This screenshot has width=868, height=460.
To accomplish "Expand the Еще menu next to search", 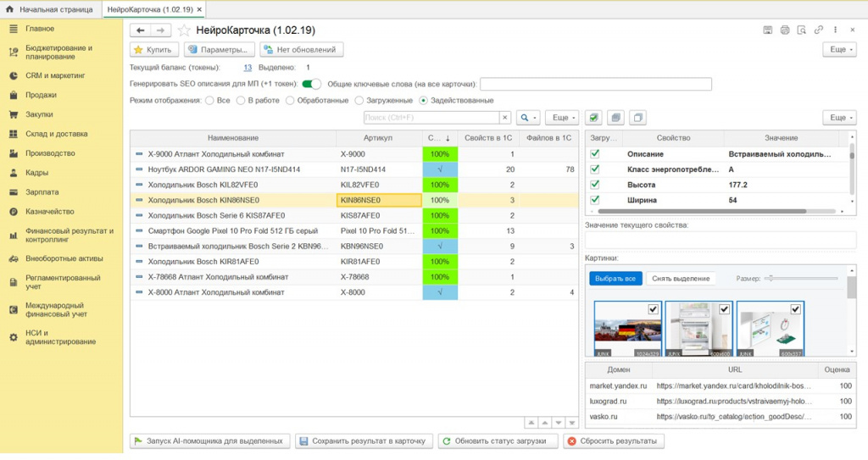I will [x=561, y=118].
